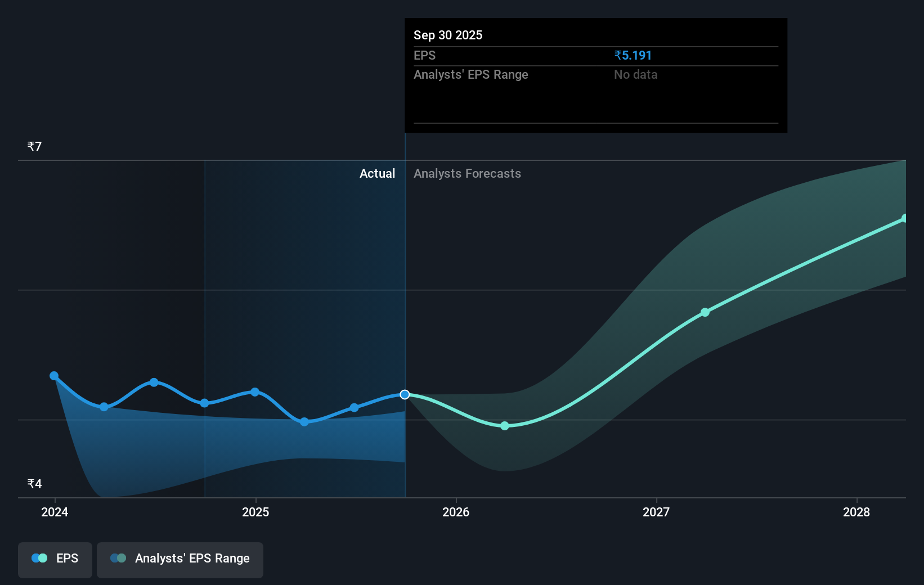Switch to the Analysts Forecasts section
Viewport: 924px width, 585px height.
[x=467, y=174]
